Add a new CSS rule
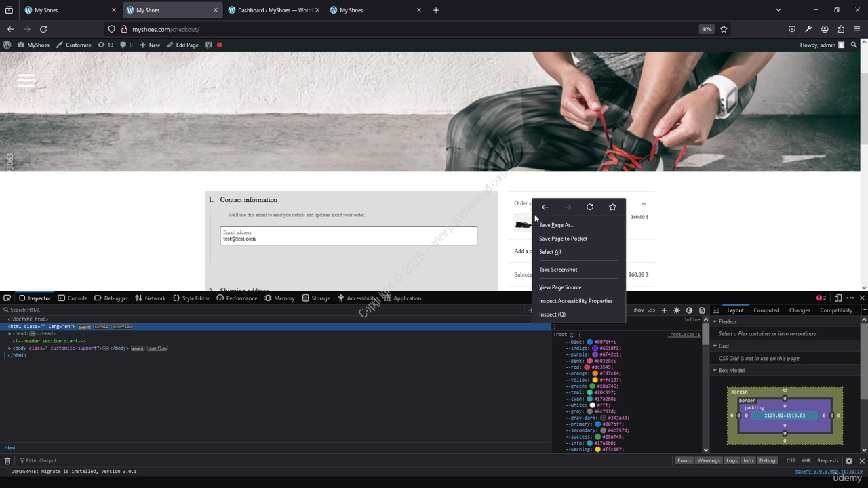This screenshot has width=868, height=488. pyautogui.click(x=664, y=310)
